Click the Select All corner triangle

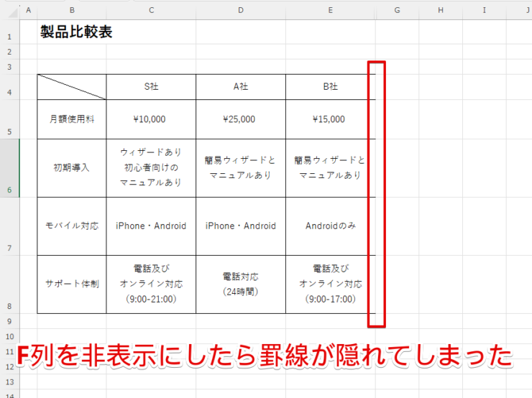point(12,12)
